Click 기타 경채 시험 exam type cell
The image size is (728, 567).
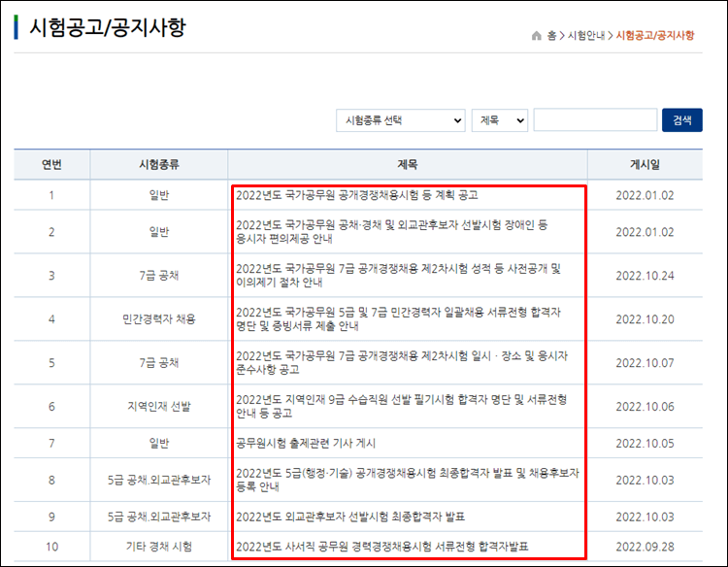coord(159,547)
